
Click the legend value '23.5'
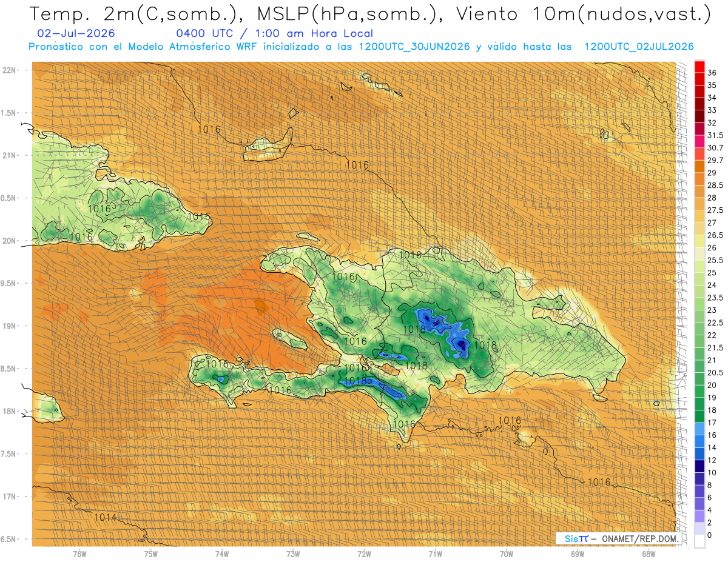coord(715,298)
